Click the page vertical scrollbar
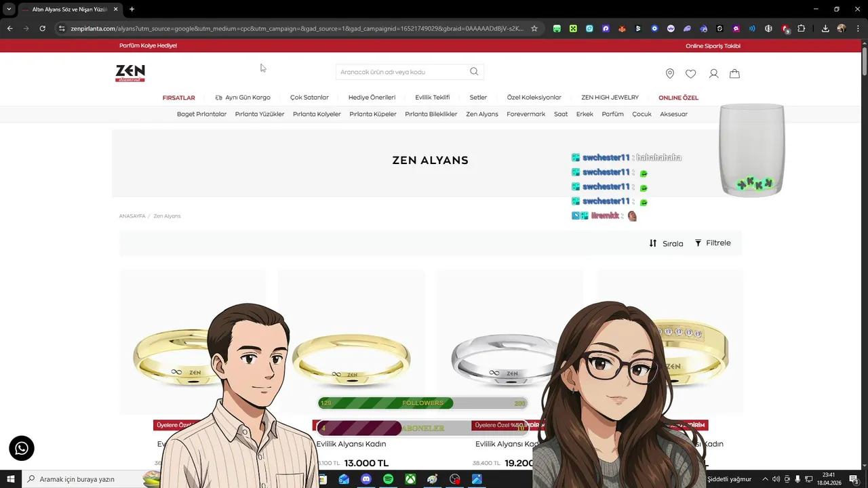 (x=864, y=61)
